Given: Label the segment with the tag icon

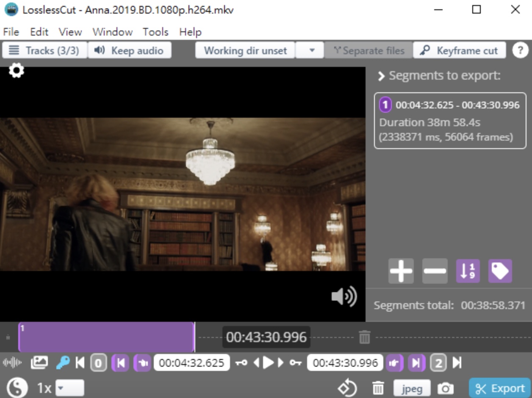Looking at the screenshot, I should tap(500, 271).
